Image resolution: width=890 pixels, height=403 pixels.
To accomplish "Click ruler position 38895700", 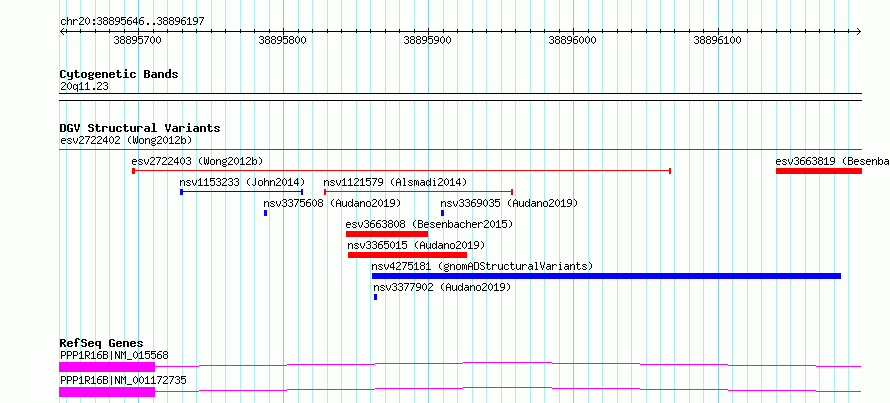I will pos(138,40).
